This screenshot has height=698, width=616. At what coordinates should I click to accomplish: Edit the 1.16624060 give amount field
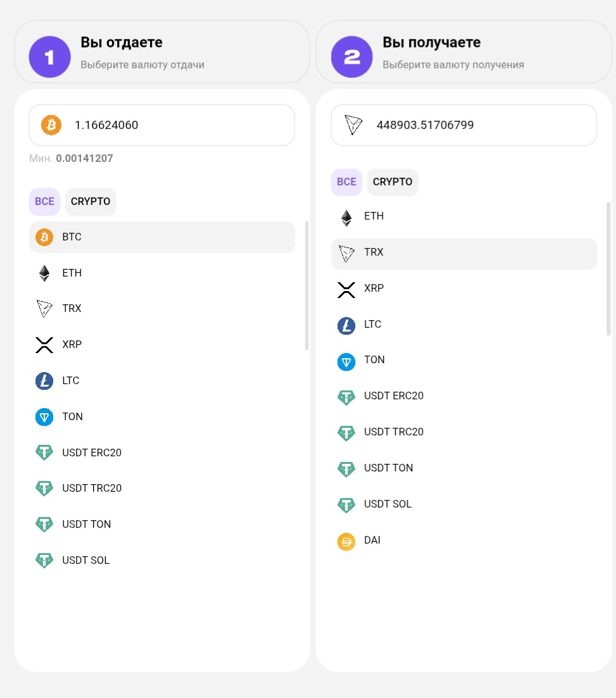[x=177, y=125]
